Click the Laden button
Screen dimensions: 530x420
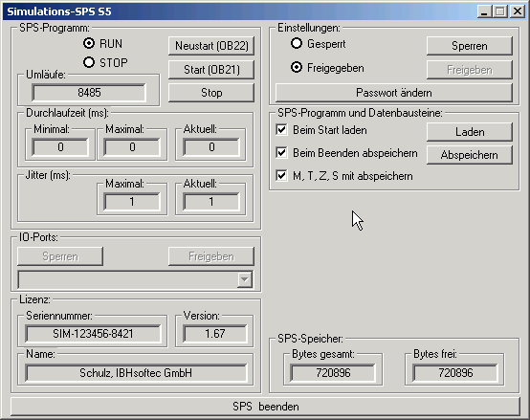tap(470, 132)
